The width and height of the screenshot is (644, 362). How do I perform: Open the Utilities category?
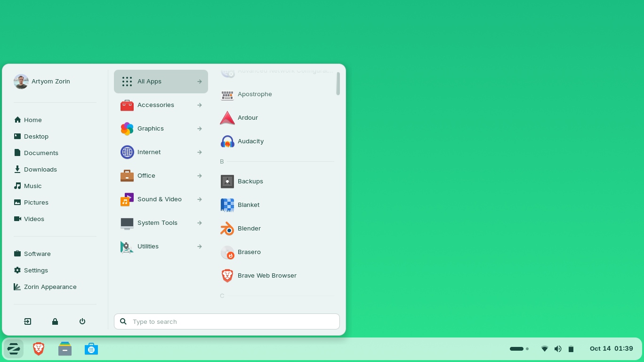coord(148,246)
